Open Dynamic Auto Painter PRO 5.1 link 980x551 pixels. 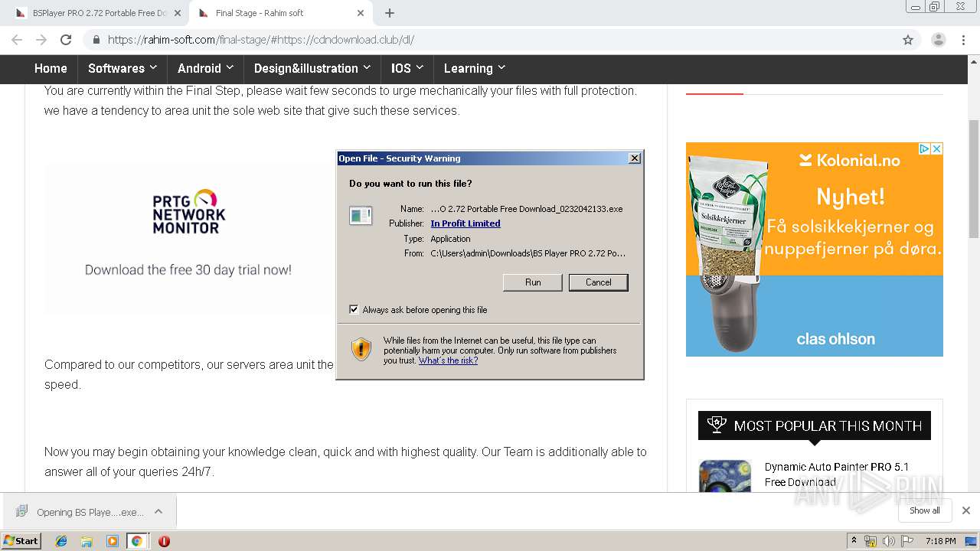click(837, 474)
